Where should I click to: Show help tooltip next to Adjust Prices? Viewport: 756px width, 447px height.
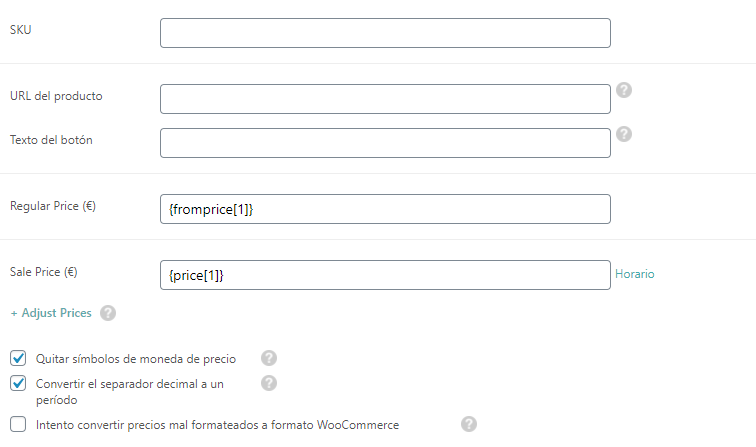pyautogui.click(x=108, y=313)
